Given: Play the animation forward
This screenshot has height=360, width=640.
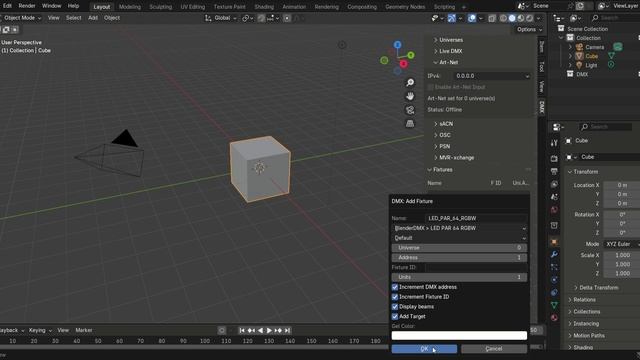Looking at the screenshot, I should (x=269, y=330).
